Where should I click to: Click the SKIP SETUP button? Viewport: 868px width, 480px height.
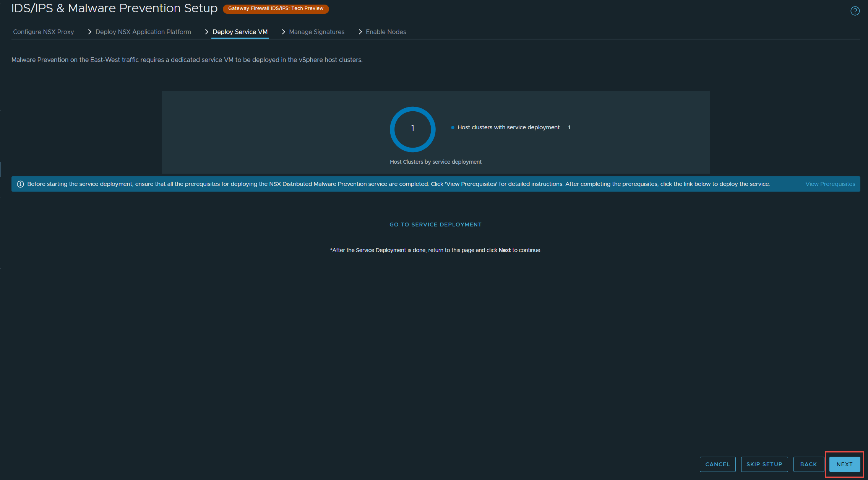[x=764, y=464]
